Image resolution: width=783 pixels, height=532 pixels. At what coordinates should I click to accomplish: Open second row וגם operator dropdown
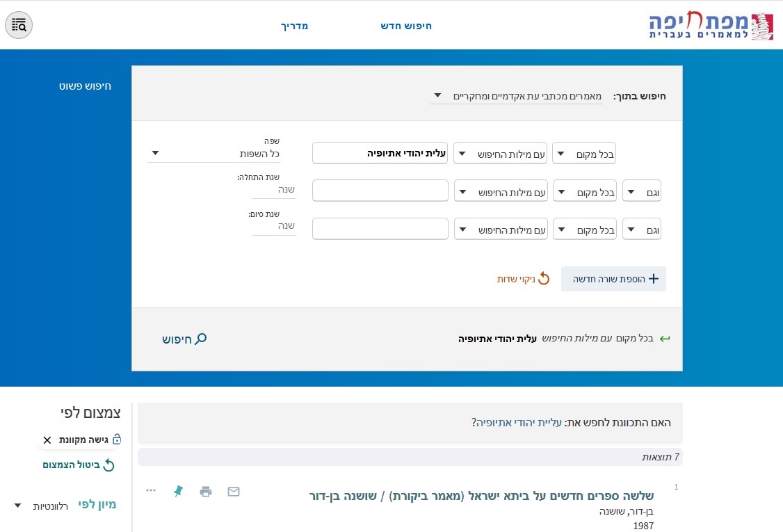(x=641, y=193)
